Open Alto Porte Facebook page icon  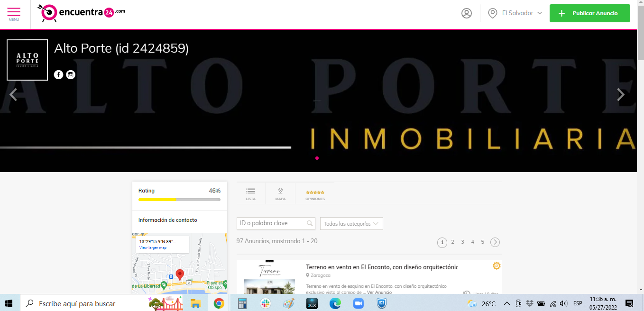(58, 74)
